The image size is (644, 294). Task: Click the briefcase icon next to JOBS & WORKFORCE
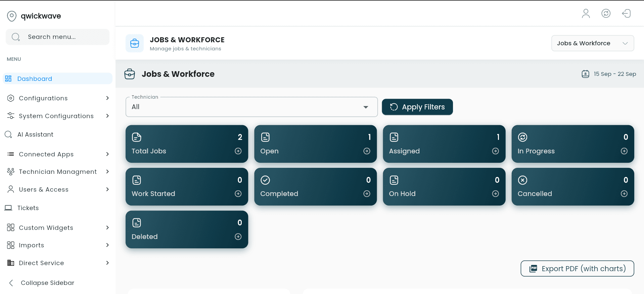(135, 43)
